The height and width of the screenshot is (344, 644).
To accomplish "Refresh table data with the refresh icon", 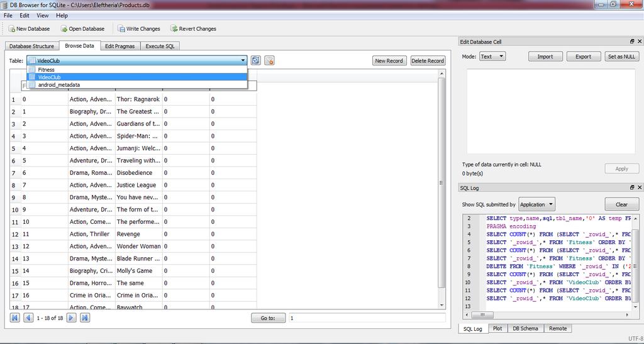I will pos(256,61).
